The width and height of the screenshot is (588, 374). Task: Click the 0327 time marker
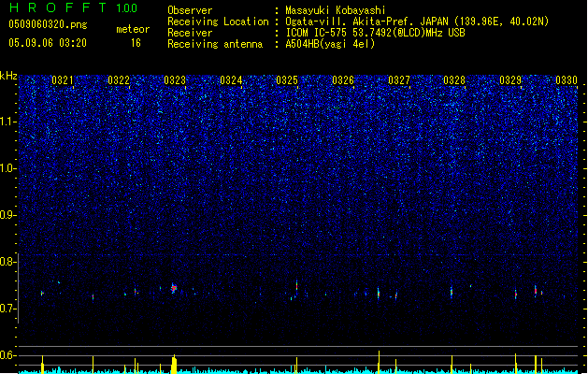399,79
